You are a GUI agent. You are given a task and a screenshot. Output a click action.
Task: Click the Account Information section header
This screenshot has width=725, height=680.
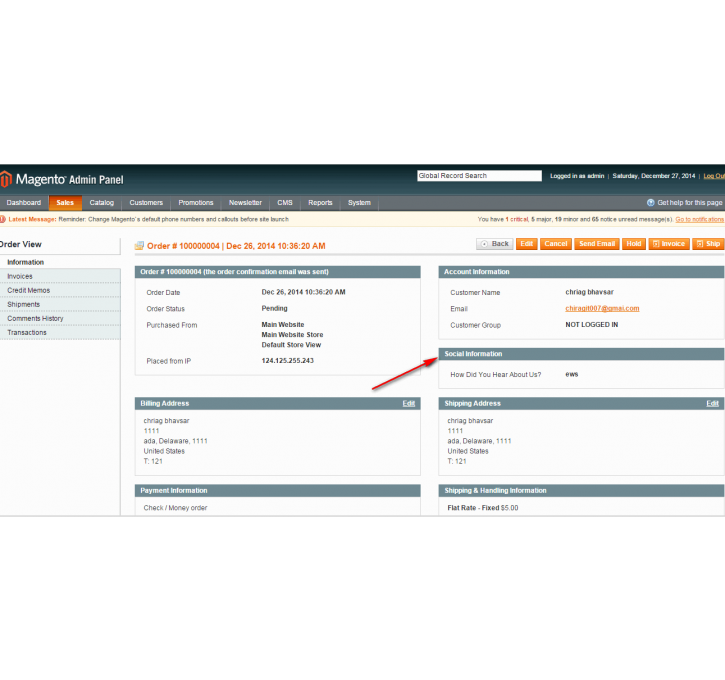pyautogui.click(x=581, y=272)
